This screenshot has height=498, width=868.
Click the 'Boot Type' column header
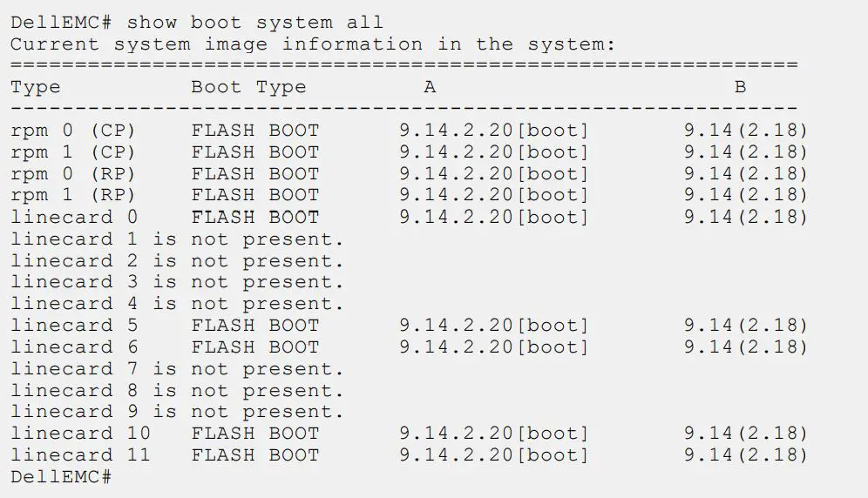pos(248,87)
